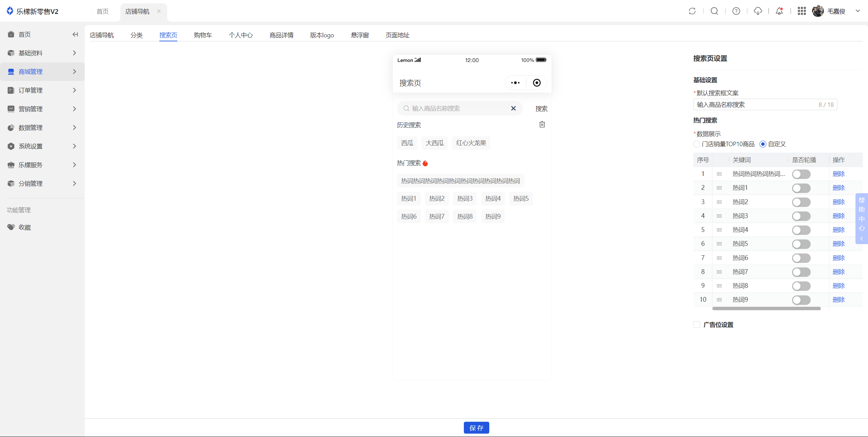
Task: Click the help question mark icon
Action: click(736, 11)
